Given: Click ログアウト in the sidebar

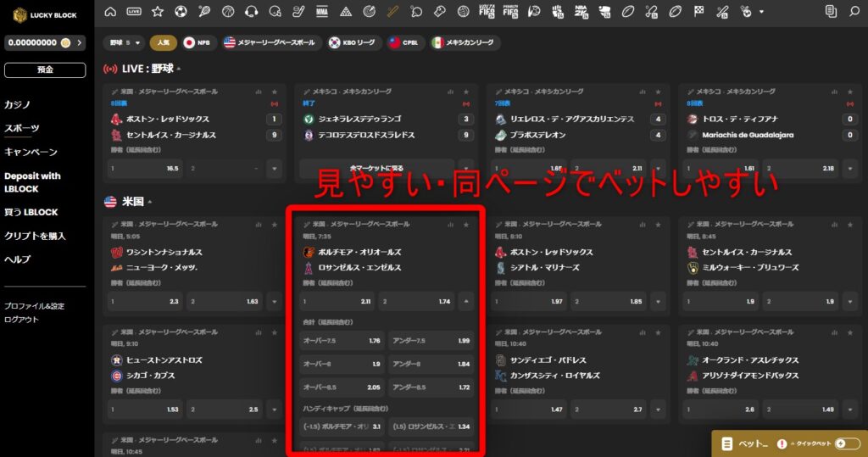Looking at the screenshot, I should click(x=21, y=320).
